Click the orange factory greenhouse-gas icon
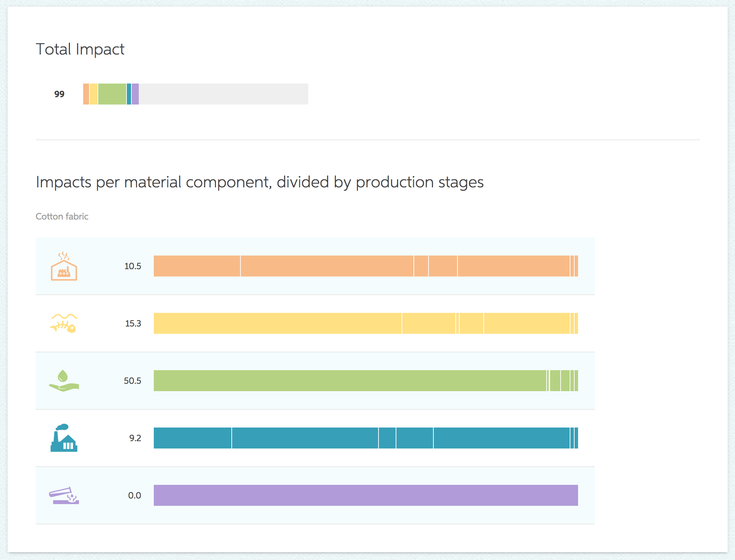This screenshot has width=735, height=560. (x=64, y=266)
